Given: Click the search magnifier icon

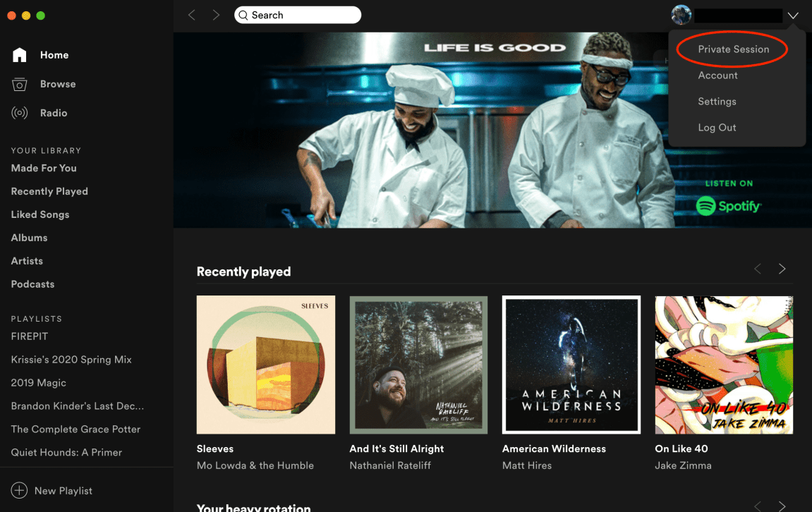Looking at the screenshot, I should point(243,14).
